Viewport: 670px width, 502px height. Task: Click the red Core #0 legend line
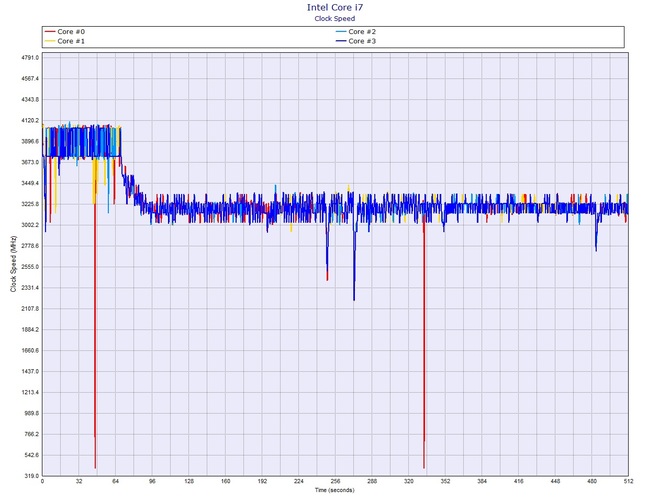coord(50,32)
